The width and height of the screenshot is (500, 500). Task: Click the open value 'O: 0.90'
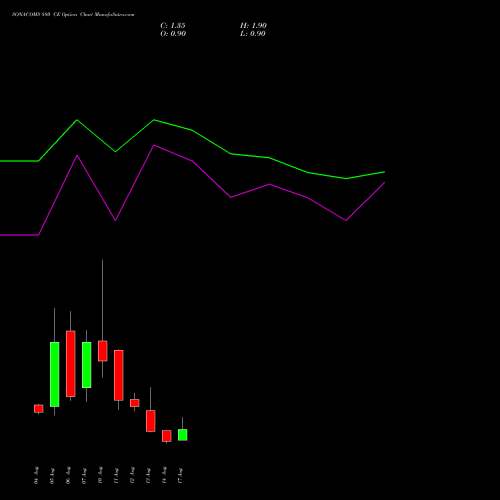[173, 34]
